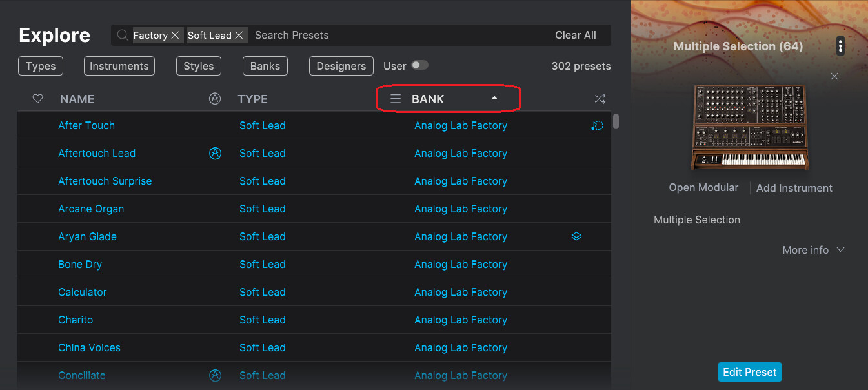The image size is (868, 390).
Task: Click the search magnifier icon
Action: click(123, 36)
